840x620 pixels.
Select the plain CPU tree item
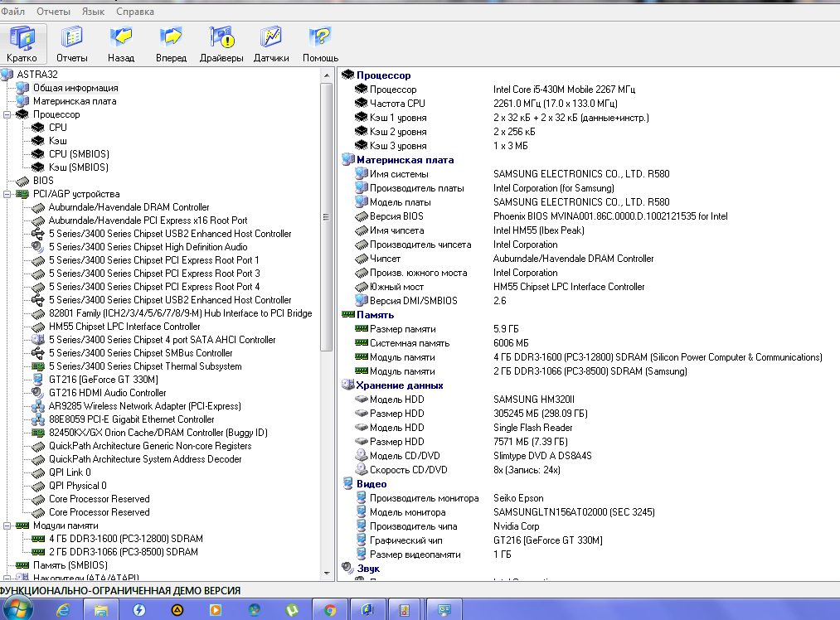(58, 128)
